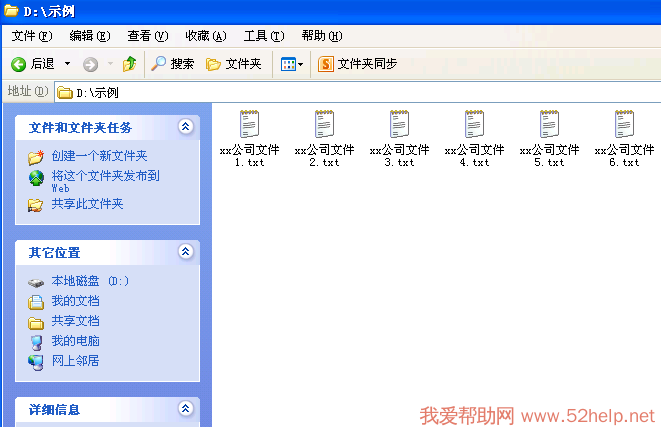Expand the 详细信息 panel
The width and height of the screenshot is (661, 427).
coord(184,409)
